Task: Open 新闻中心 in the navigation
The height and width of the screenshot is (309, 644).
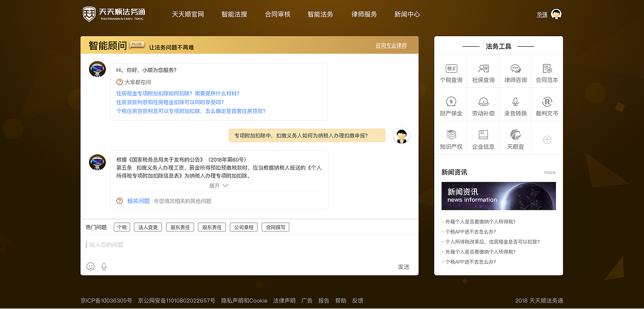Action: pos(407,15)
